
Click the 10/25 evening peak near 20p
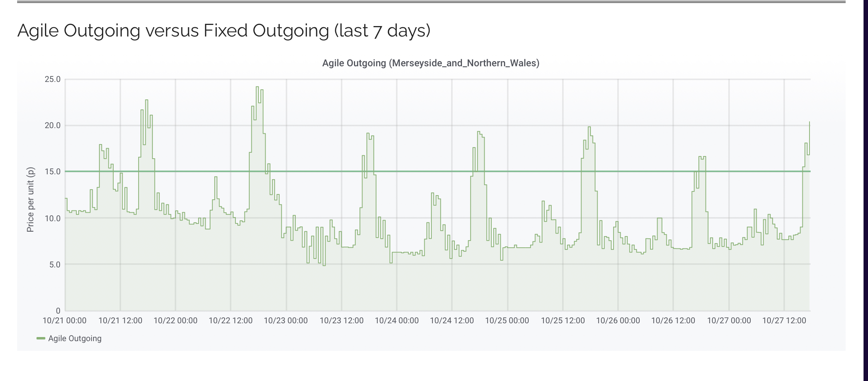tap(589, 127)
